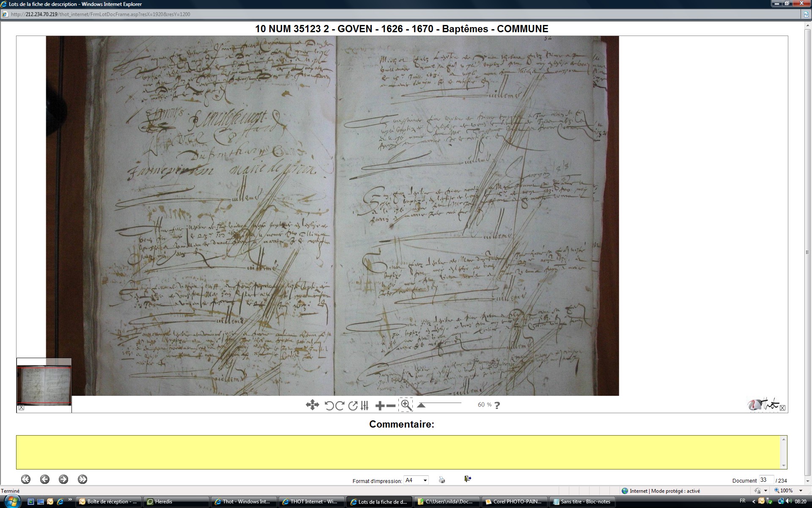Switch to Heredis taskbar window
The image size is (812, 508).
(x=176, y=502)
